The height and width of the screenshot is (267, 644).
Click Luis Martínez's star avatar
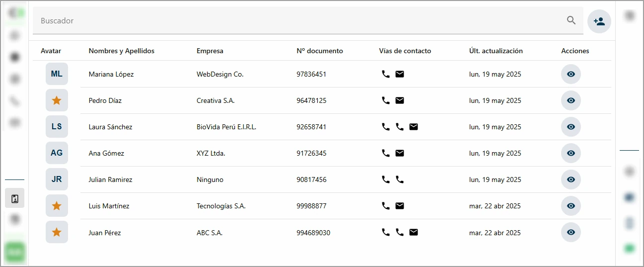coord(57,206)
